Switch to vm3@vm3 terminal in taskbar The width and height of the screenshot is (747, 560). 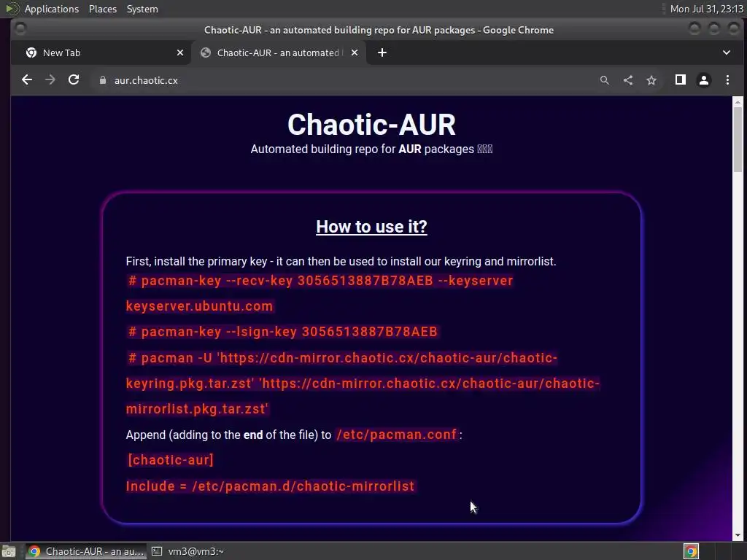[187, 551]
